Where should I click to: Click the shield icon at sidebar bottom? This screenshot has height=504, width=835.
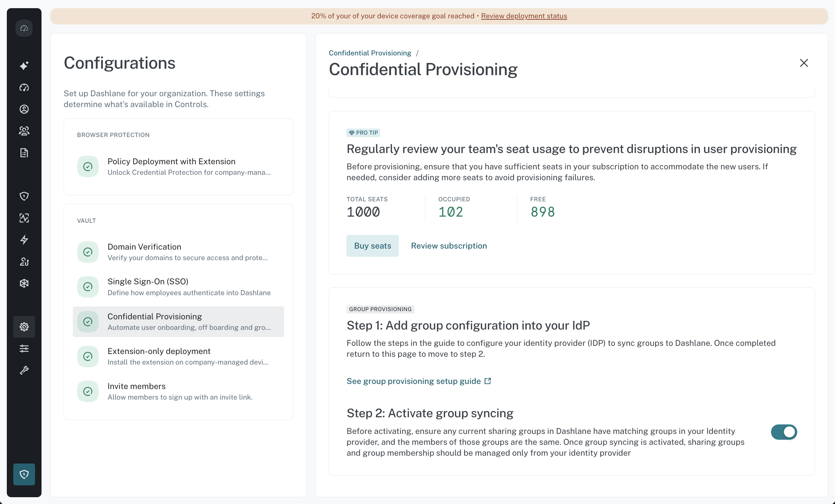24,474
